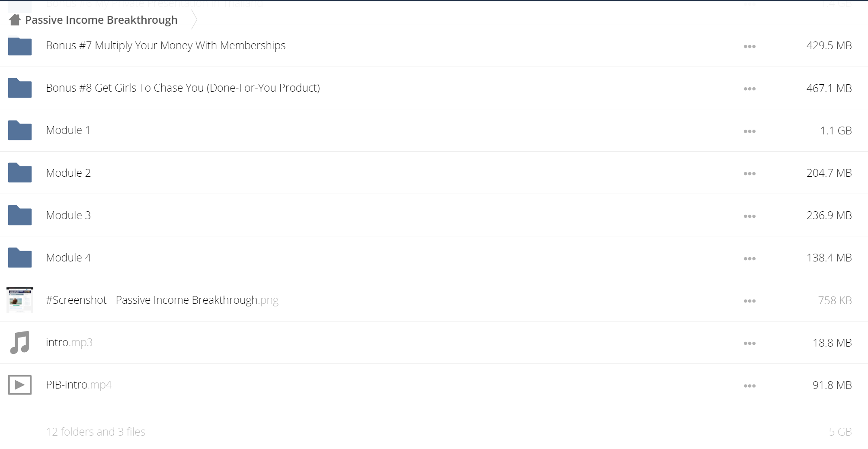Open the Bonus #8 Get Girls To Chase You folder
Viewport: 868px width, 449px height.
pyautogui.click(x=183, y=88)
